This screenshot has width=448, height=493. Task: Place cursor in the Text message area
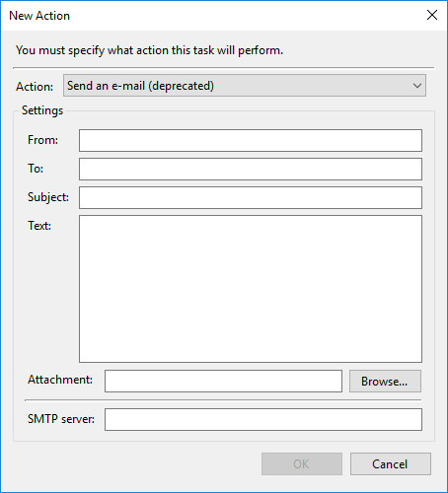point(251,289)
